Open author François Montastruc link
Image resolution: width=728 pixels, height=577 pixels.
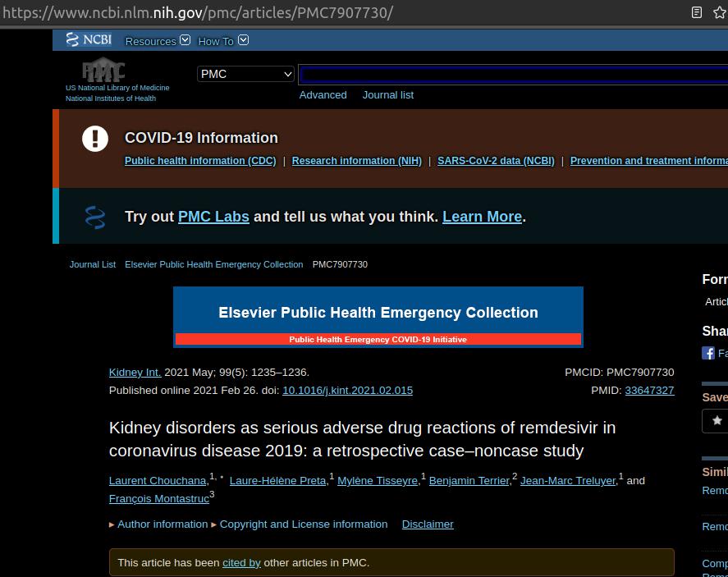pos(158,499)
